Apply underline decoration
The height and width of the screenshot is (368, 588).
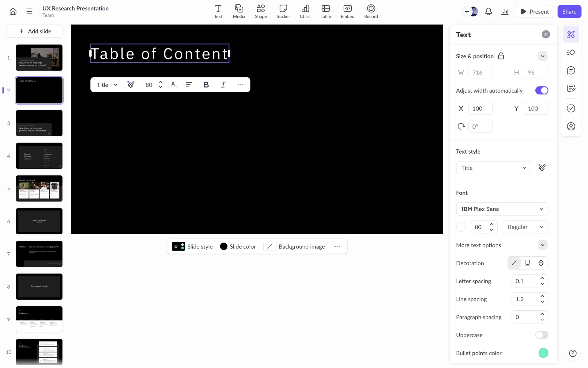pos(527,263)
